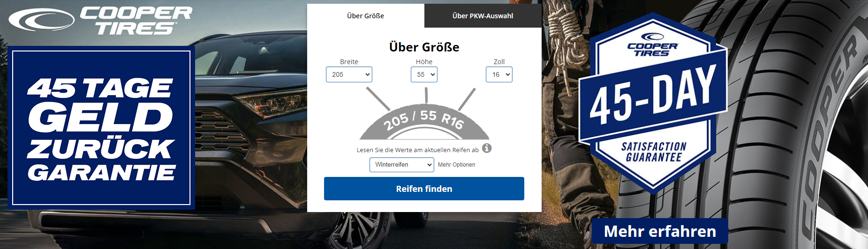Open the Breite width dropdown
868x249 pixels.
click(x=349, y=74)
